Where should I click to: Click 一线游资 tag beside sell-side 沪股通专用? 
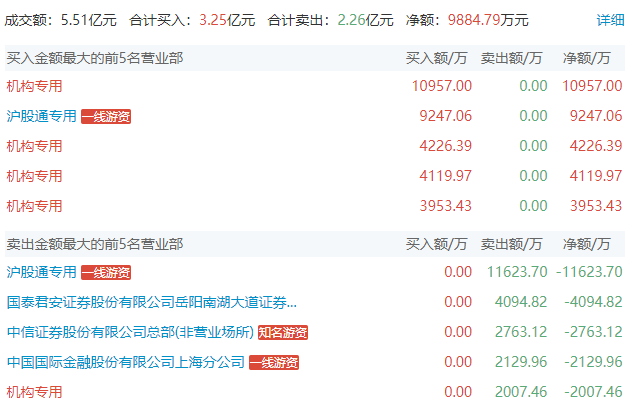[106, 273]
